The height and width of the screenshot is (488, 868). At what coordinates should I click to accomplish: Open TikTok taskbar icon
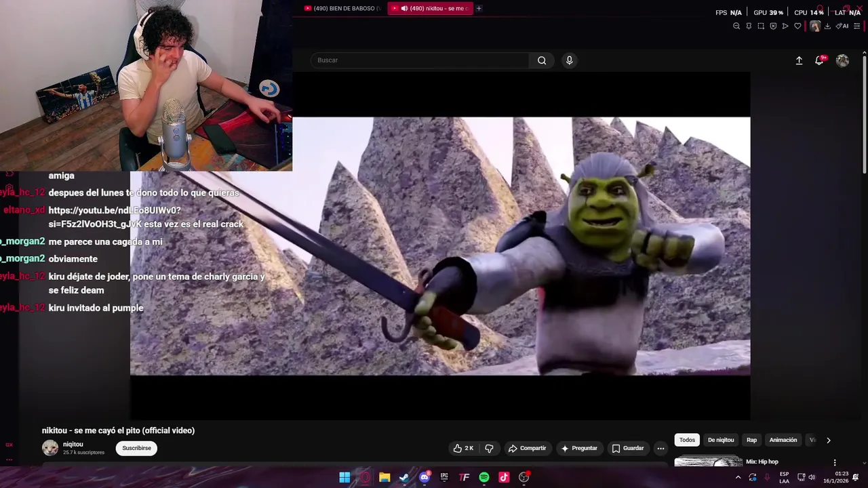pyautogui.click(x=504, y=477)
